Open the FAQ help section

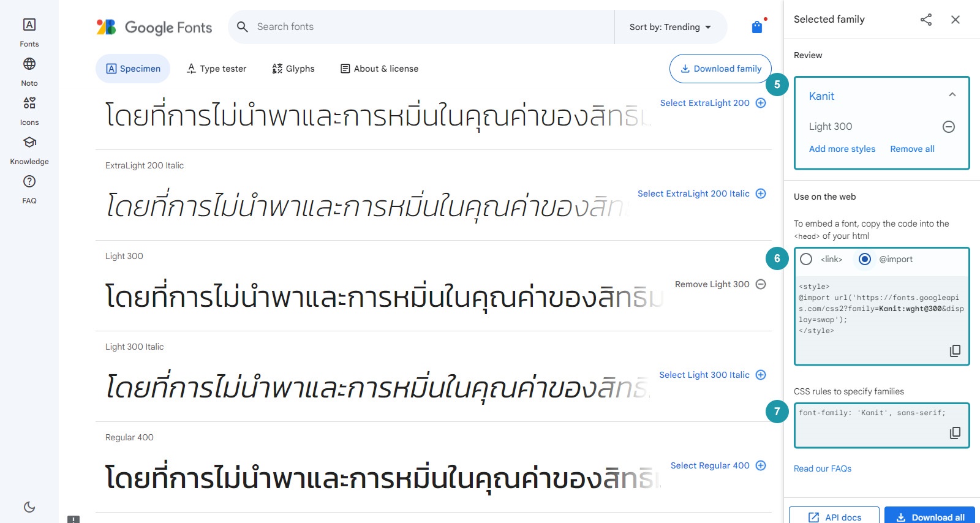[29, 189]
